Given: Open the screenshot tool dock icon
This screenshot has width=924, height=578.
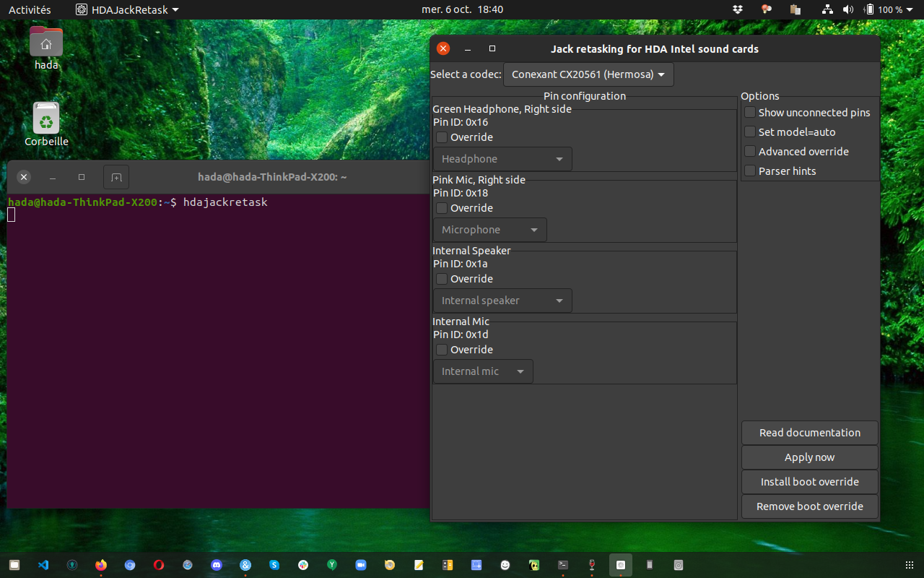Looking at the screenshot, I should tap(476, 565).
